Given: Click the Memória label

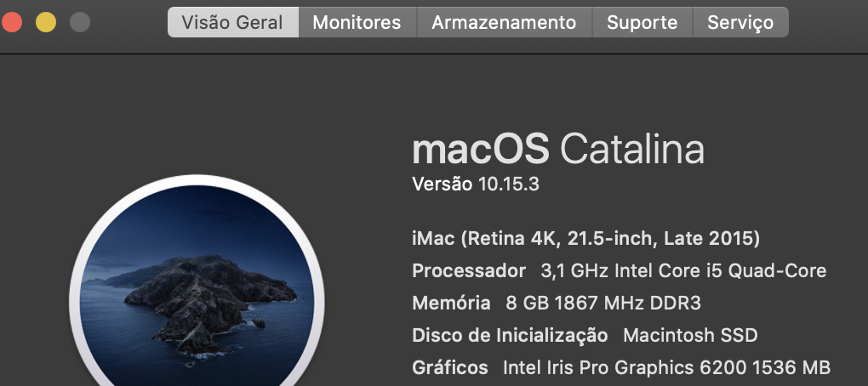Looking at the screenshot, I should tap(451, 303).
